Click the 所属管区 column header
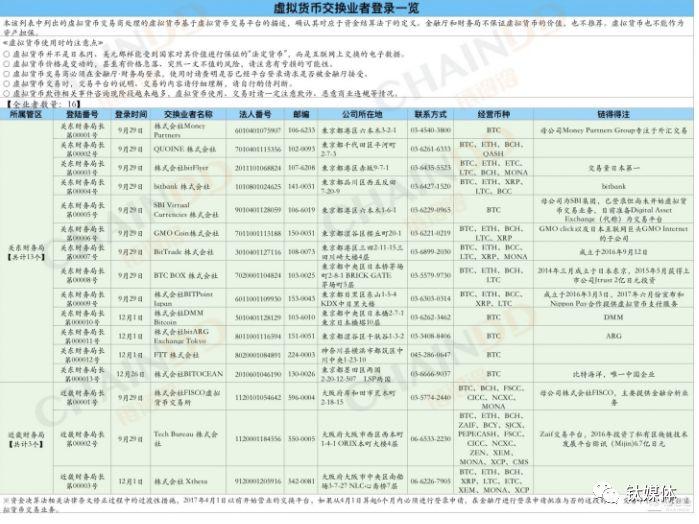 pos(26,115)
